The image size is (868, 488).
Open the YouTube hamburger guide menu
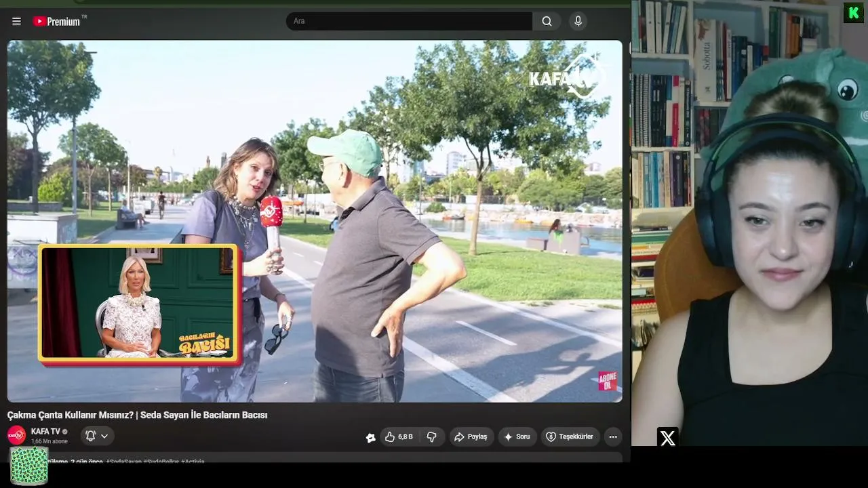tap(16, 21)
